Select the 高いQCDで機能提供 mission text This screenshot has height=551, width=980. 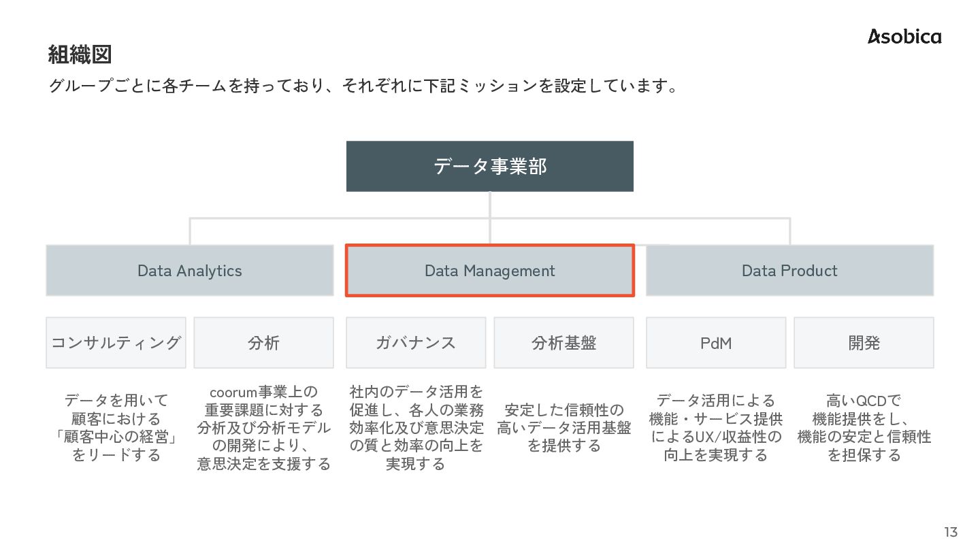(864, 427)
